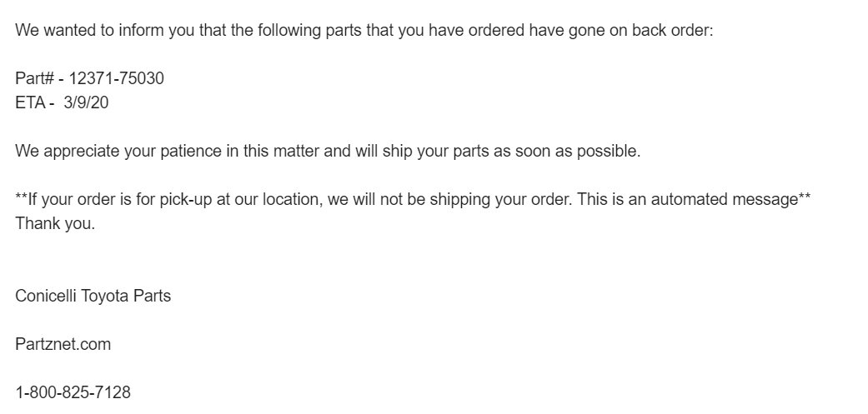Click the part number 12371-75030
The height and width of the screenshot is (414, 868).
(x=116, y=78)
